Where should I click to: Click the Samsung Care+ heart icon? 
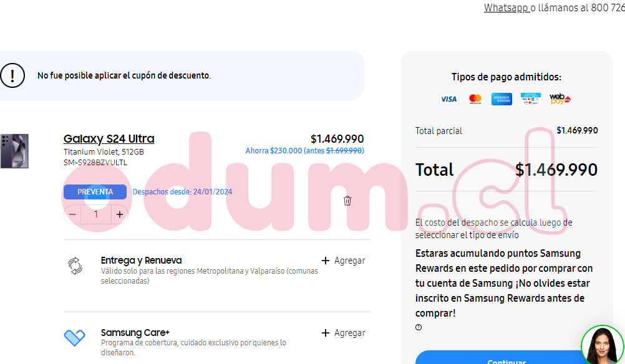tap(75, 338)
